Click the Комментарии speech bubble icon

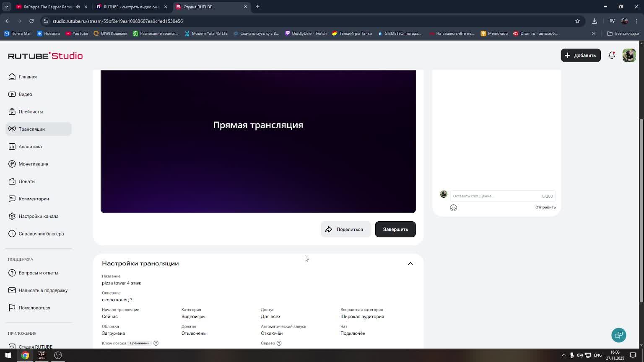click(x=12, y=199)
